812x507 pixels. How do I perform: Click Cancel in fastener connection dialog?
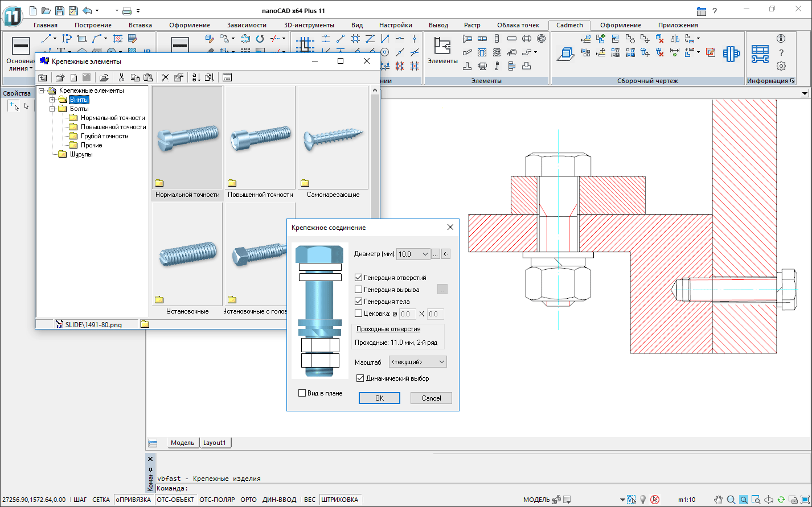pos(431,398)
